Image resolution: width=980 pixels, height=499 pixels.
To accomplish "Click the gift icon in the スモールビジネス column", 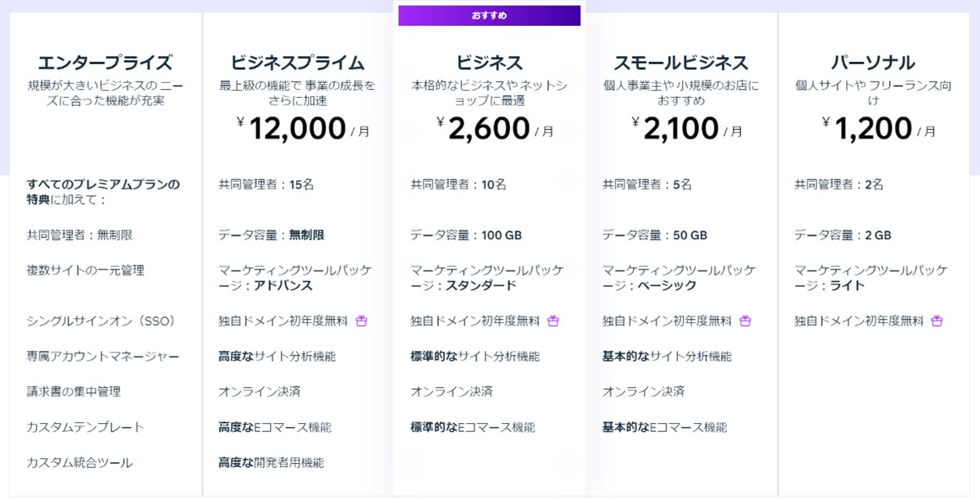I will 745,321.
